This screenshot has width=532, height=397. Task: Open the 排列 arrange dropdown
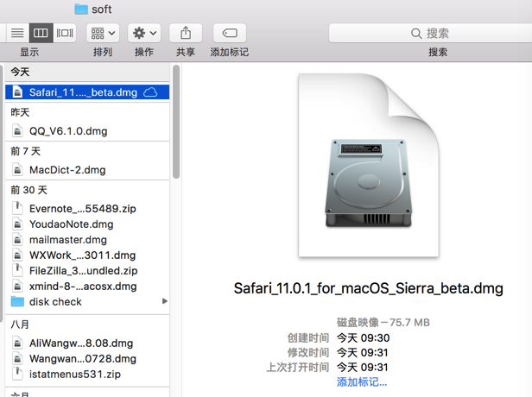(x=103, y=33)
